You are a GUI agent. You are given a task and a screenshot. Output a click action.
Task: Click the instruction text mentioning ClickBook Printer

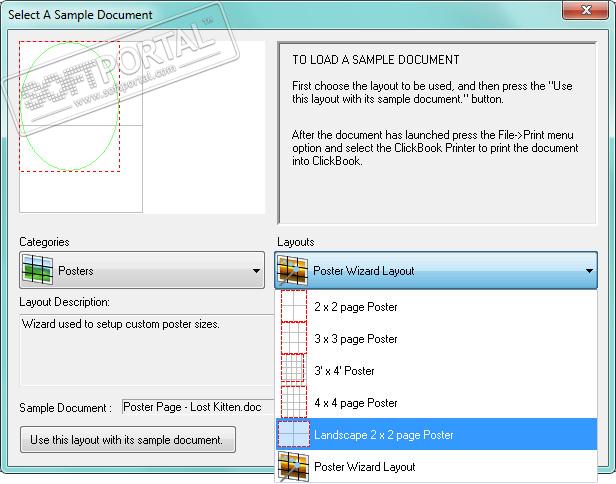435,148
